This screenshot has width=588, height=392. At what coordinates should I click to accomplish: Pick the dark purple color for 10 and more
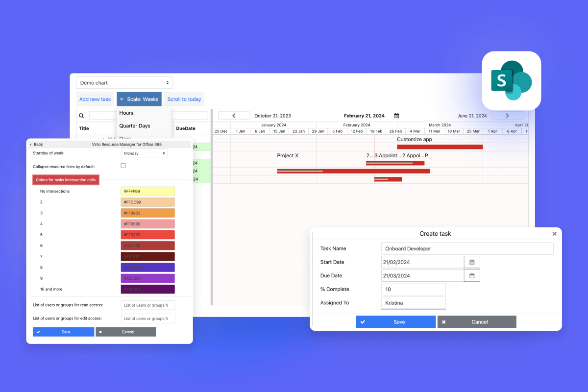tap(147, 289)
